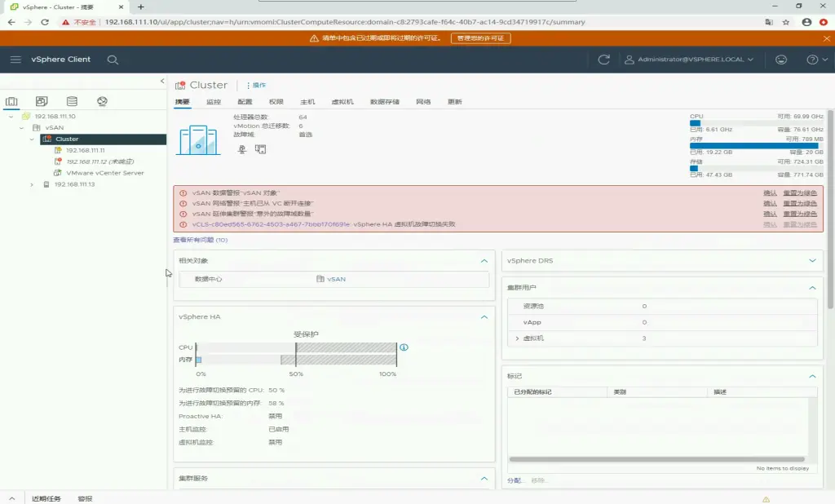Click the 查看所有问题 (10) link

point(200,241)
